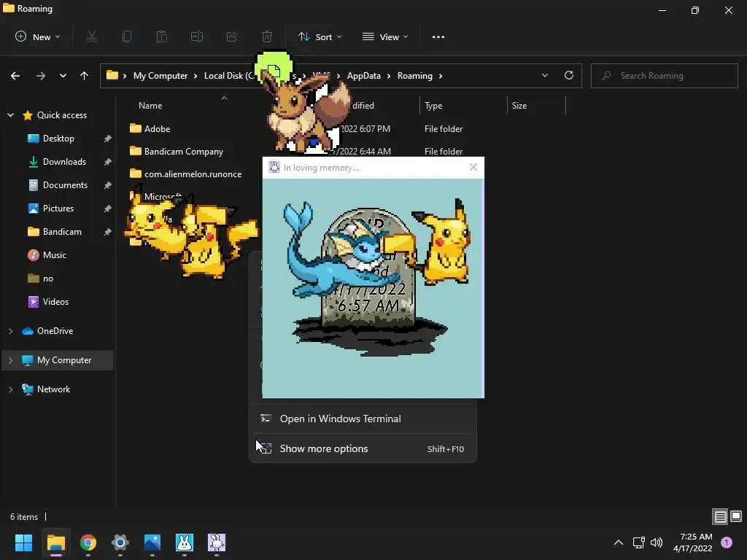Select AppData in address breadcrumb
The image size is (747, 560).
[x=364, y=76]
